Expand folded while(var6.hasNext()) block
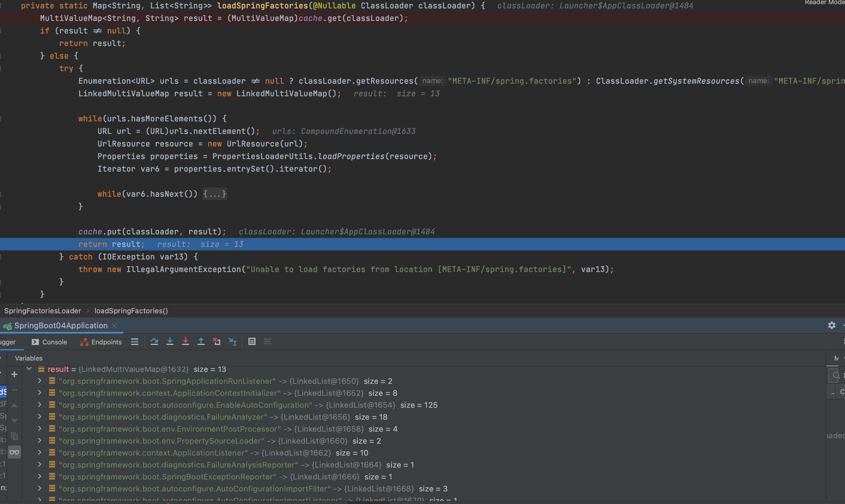The image size is (845, 504). [x=215, y=194]
